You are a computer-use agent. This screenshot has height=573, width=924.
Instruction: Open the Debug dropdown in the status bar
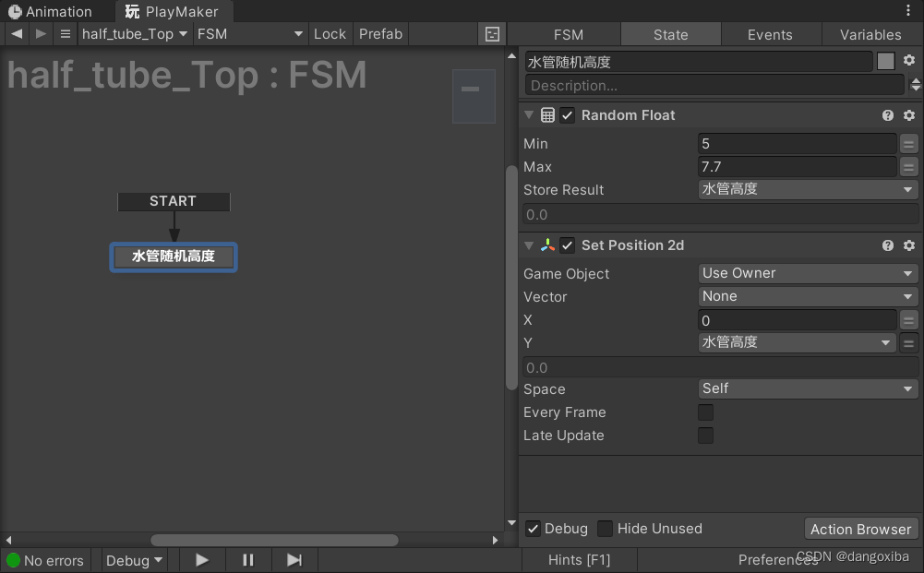click(135, 560)
